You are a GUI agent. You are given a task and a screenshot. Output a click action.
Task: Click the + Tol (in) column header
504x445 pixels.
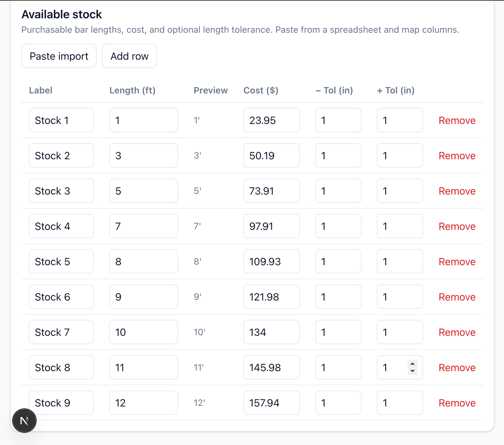(x=396, y=91)
